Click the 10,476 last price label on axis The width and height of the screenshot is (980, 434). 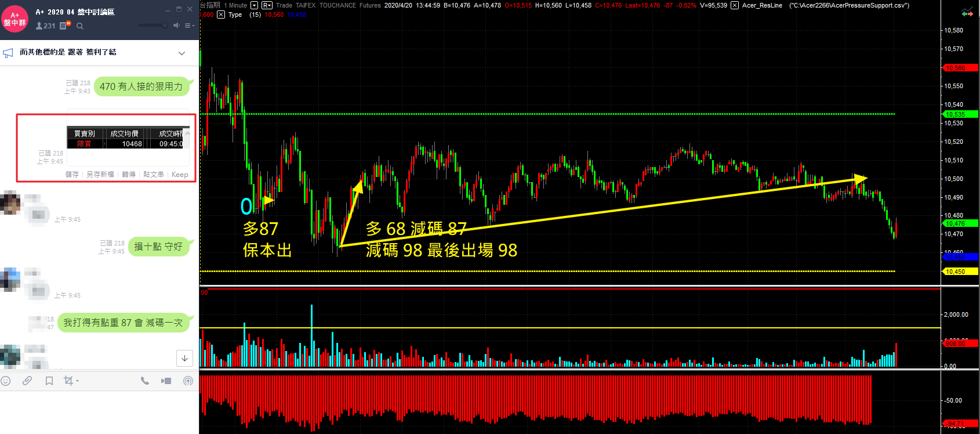[x=961, y=223]
